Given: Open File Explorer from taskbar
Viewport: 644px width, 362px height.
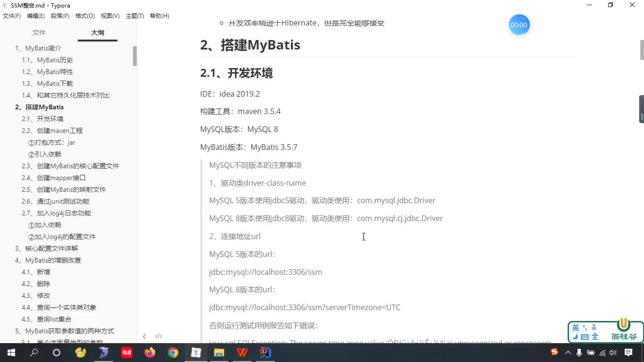Looking at the screenshot, I should tap(219, 353).
